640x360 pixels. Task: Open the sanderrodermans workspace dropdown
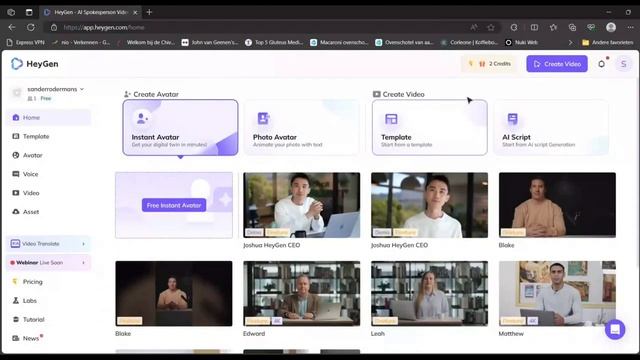tap(55, 89)
